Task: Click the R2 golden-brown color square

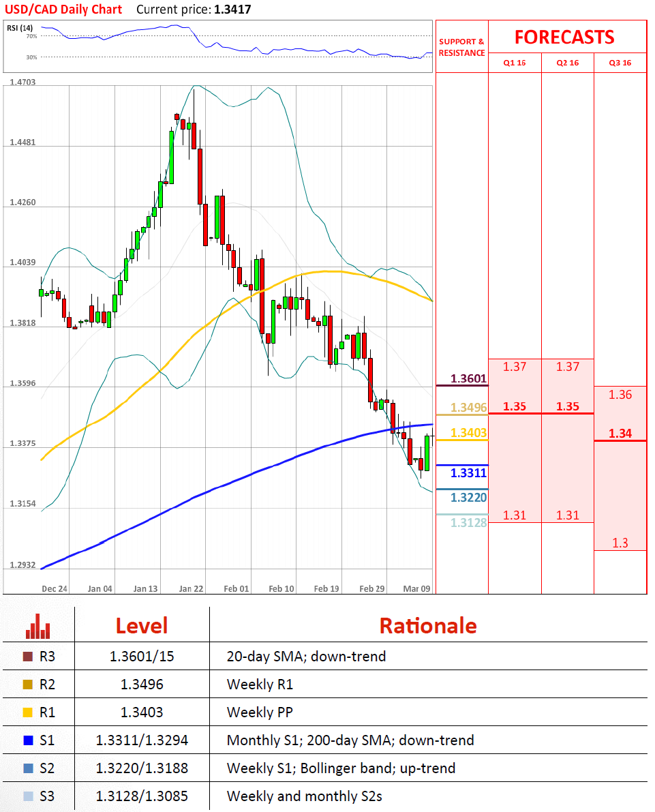Action: (x=28, y=685)
